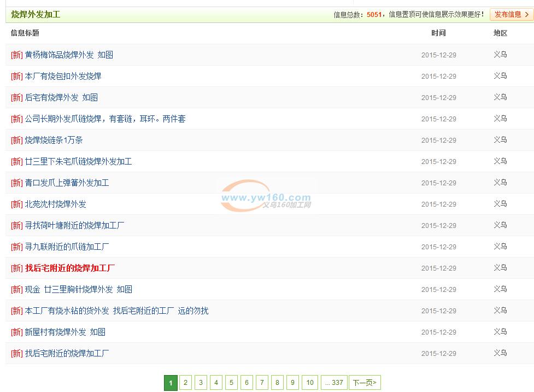View the 烧焊烧链条1万条 post
This screenshot has width=534, height=392.
(54, 140)
